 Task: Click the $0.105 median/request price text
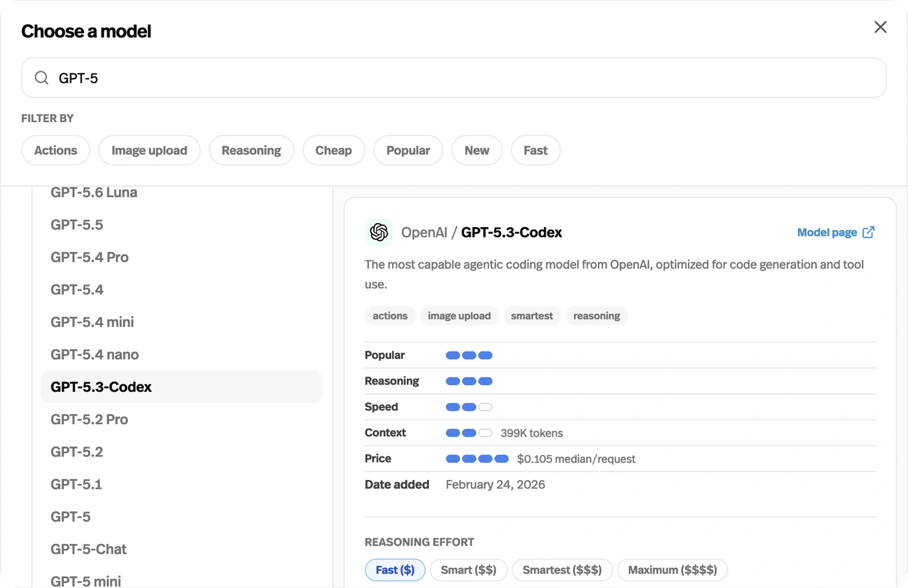click(x=576, y=459)
